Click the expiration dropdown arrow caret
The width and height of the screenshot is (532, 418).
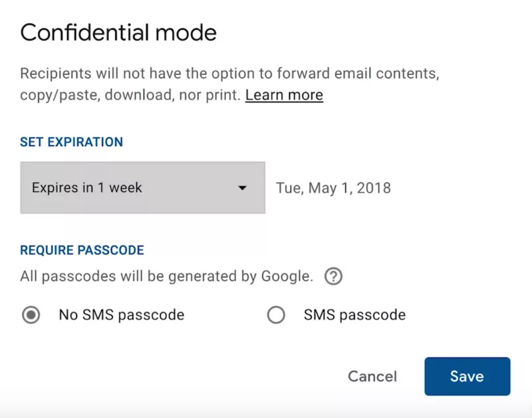coord(242,188)
